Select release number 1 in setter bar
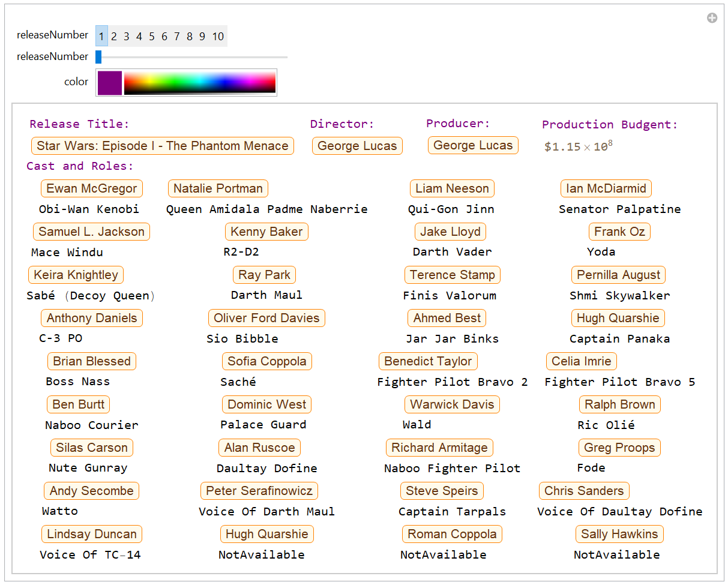 [x=101, y=36]
